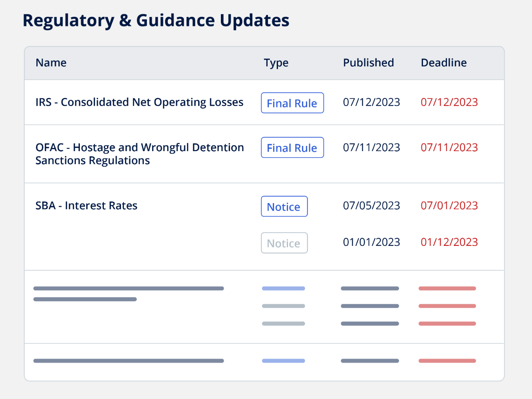Open SBA - Interest Rates entry
Viewport: 532px width, 399px height.
(x=86, y=205)
